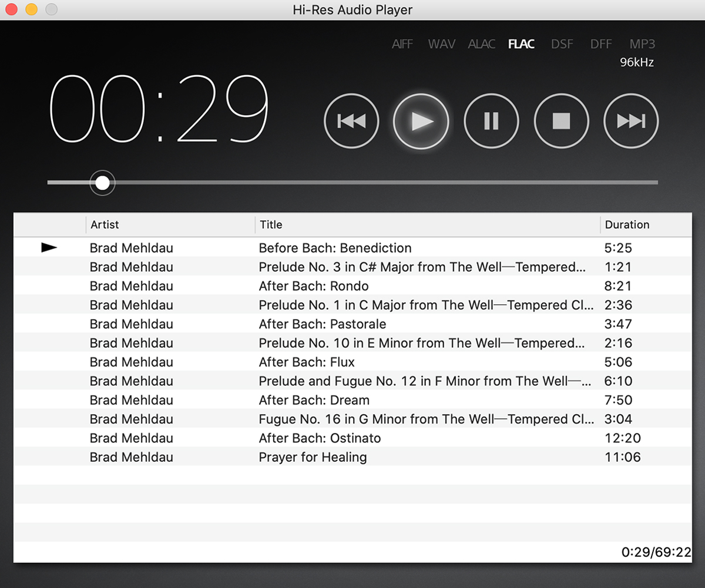Select Fugue No. 16 in G Minor track

(x=352, y=419)
